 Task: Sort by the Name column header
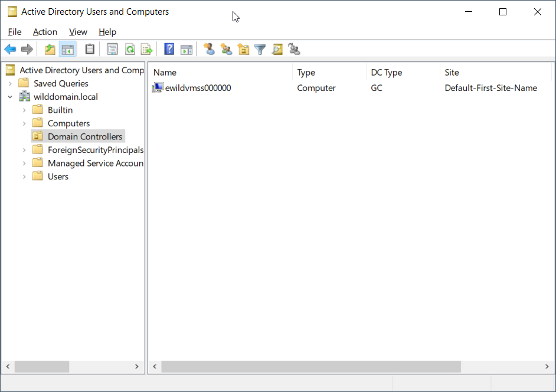coord(221,73)
